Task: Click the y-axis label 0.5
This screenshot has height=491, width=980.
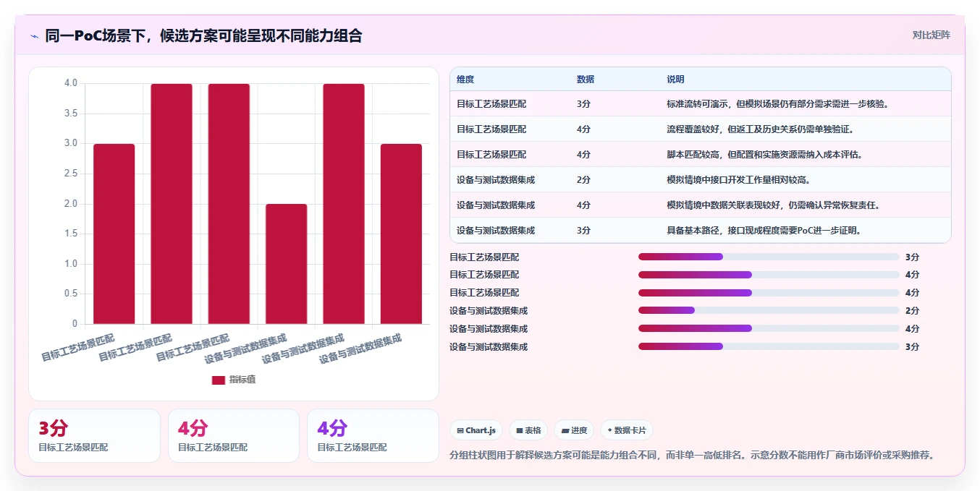Action: (70, 294)
